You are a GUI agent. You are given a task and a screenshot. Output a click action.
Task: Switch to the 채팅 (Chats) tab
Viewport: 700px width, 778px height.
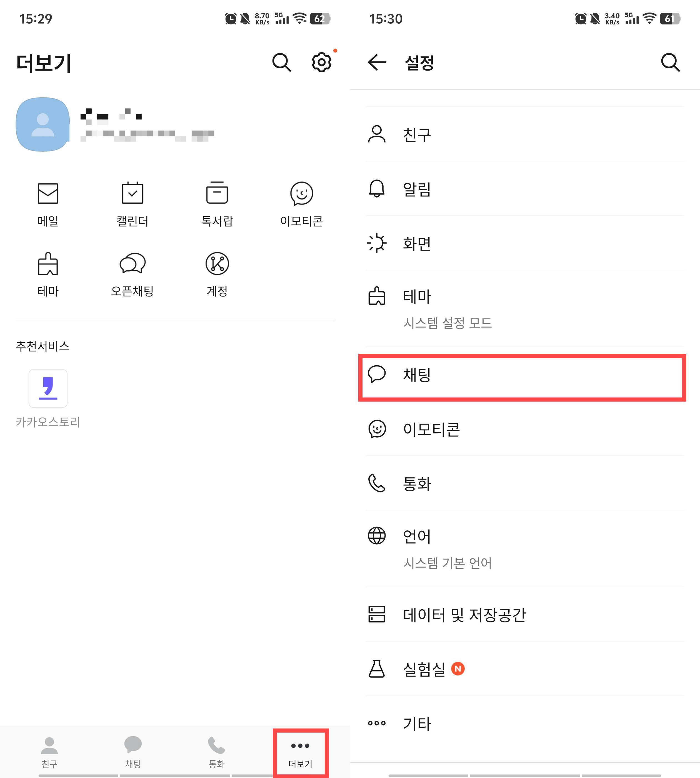(x=133, y=750)
